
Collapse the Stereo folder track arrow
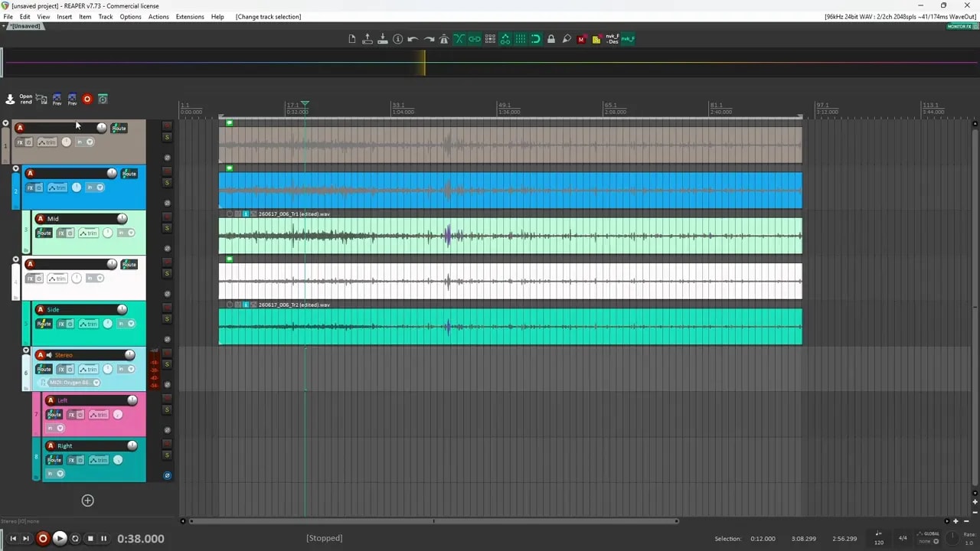27,350
